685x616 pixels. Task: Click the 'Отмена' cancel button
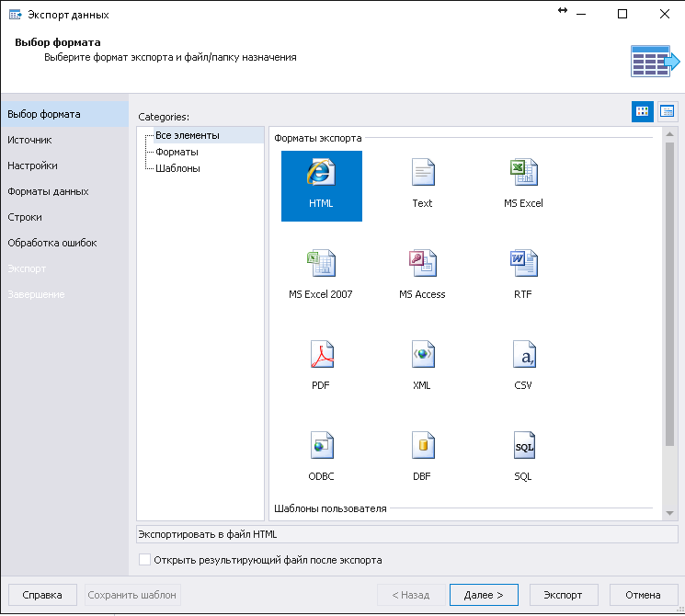(643, 595)
